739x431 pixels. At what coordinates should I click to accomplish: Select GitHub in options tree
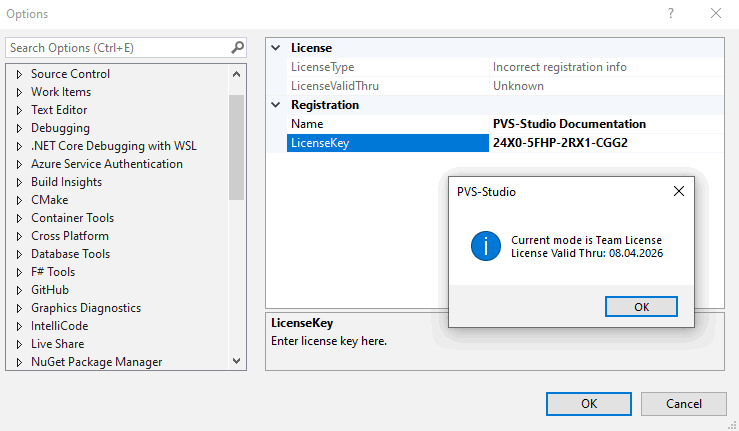(x=50, y=290)
